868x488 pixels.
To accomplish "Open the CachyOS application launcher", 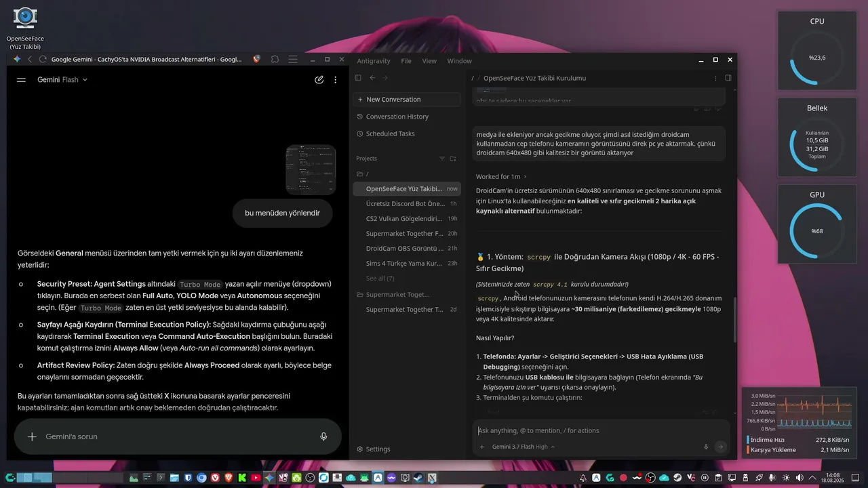I will pos(9,478).
